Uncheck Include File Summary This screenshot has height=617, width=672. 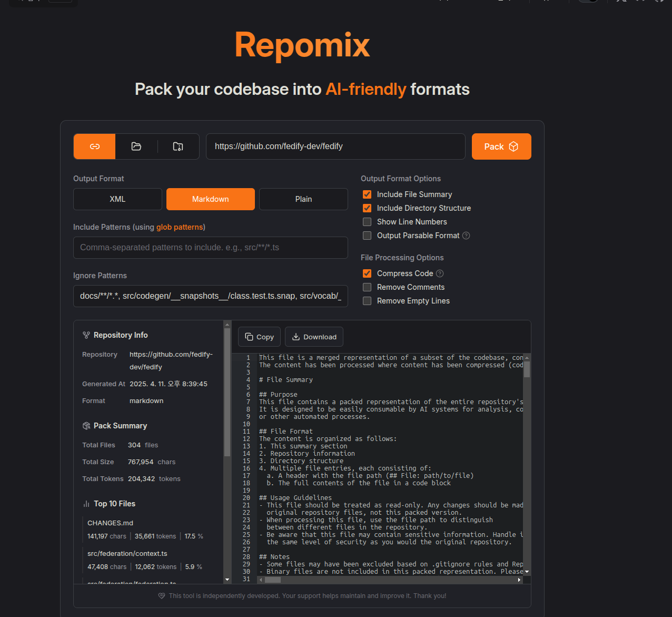(367, 194)
